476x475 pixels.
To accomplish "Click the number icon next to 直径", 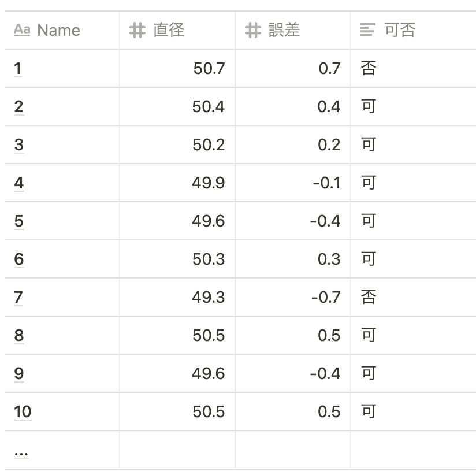I will click(137, 30).
